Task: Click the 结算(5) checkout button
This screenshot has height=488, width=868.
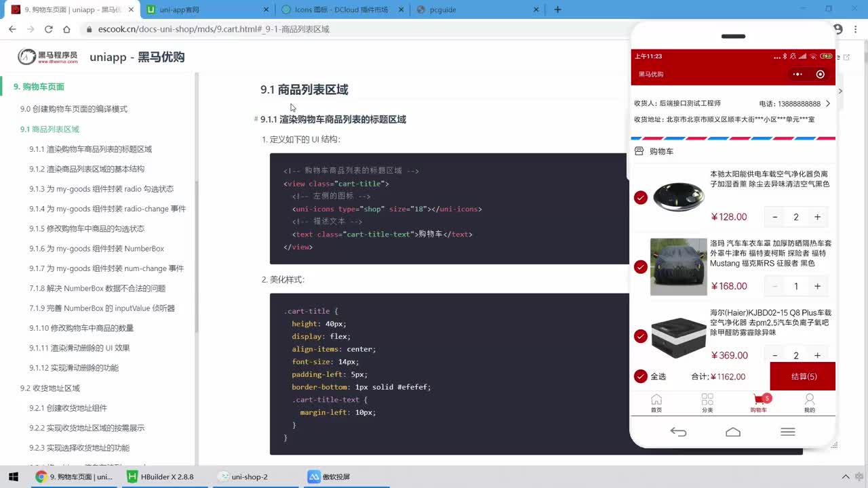Action: [x=803, y=376]
